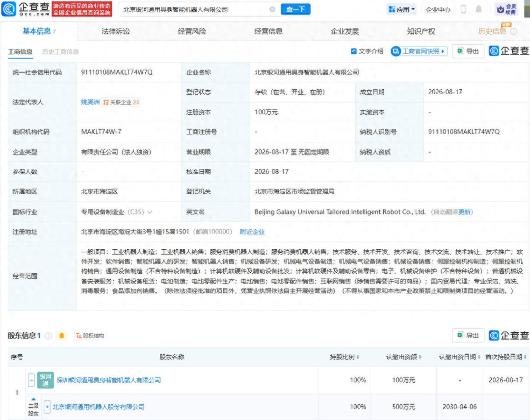530x420 pixels.
Task: Open the shareholder info help icon
Action: tap(48, 336)
